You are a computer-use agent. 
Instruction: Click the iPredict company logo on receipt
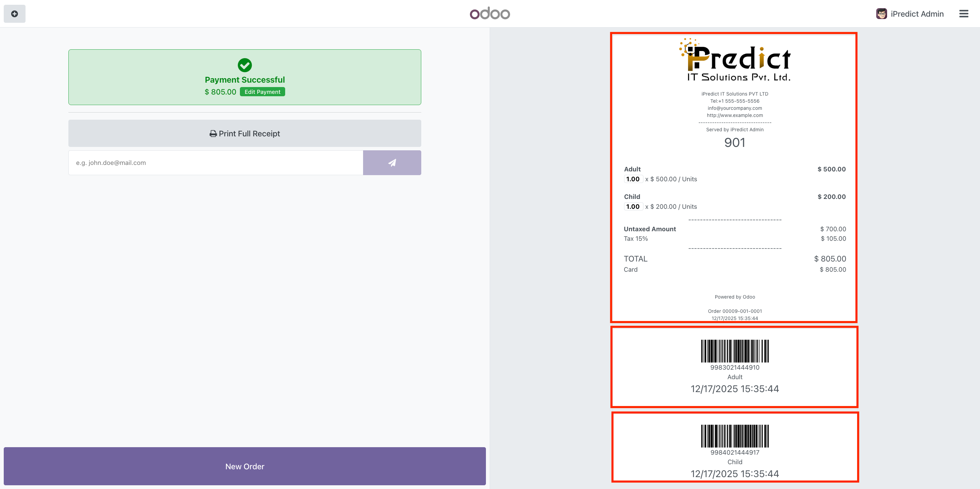point(735,60)
